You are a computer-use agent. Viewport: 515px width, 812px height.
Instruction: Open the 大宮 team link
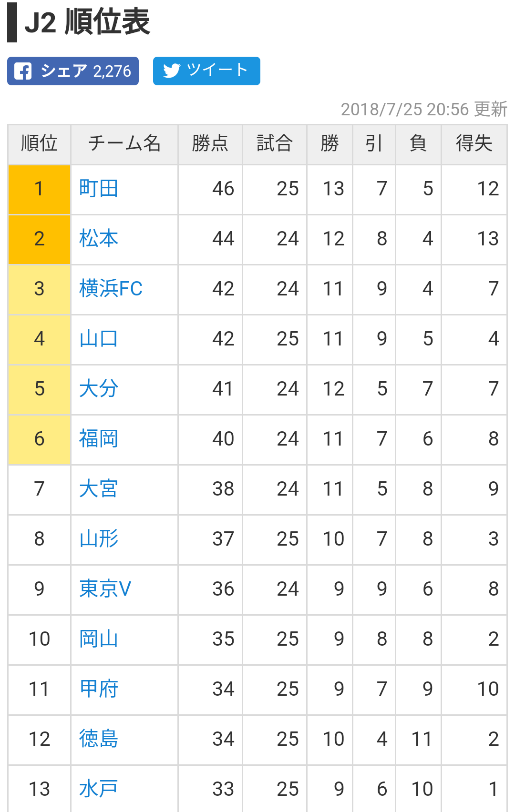point(99,489)
